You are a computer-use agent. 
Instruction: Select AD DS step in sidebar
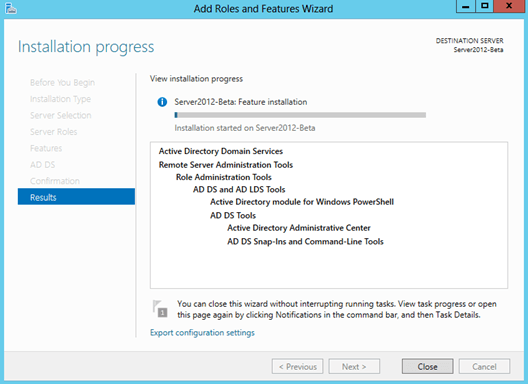[42, 165]
